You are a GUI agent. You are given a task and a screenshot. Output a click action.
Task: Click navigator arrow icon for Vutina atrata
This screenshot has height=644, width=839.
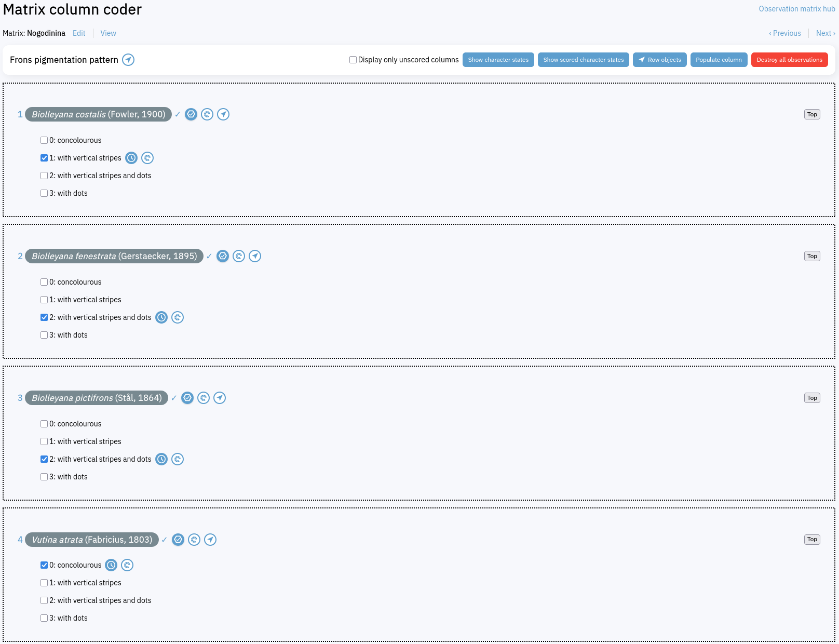coord(210,540)
